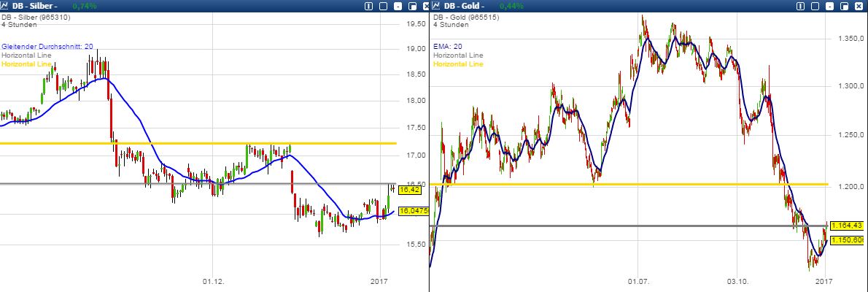868x292 pixels.
Task: Click the 19,50 value on Silber price axis
Action: (416, 24)
